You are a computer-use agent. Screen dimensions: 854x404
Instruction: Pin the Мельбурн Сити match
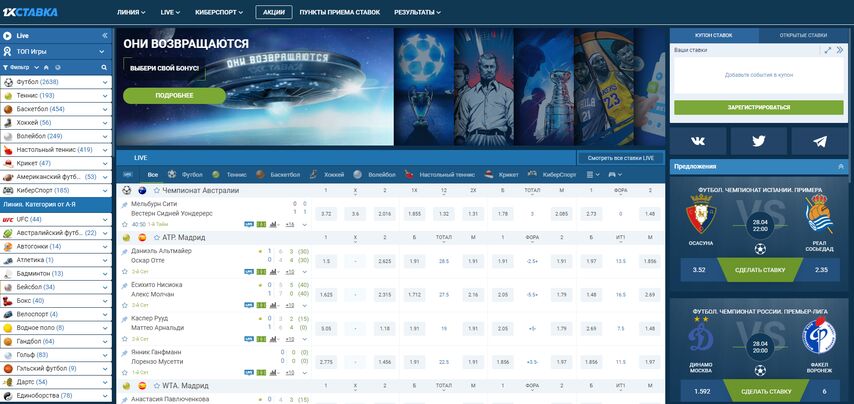tap(124, 205)
